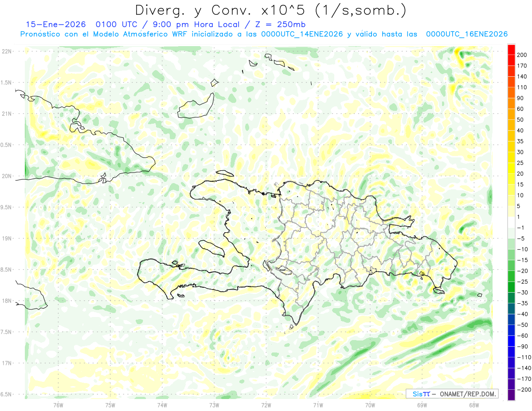Click the 75W longitude label

point(110,405)
